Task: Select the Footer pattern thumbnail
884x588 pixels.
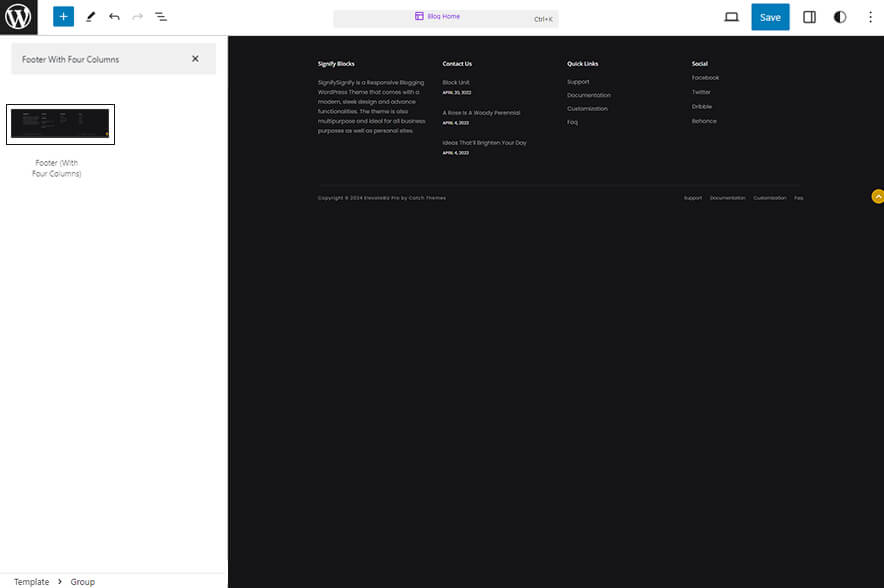Action: (60, 124)
